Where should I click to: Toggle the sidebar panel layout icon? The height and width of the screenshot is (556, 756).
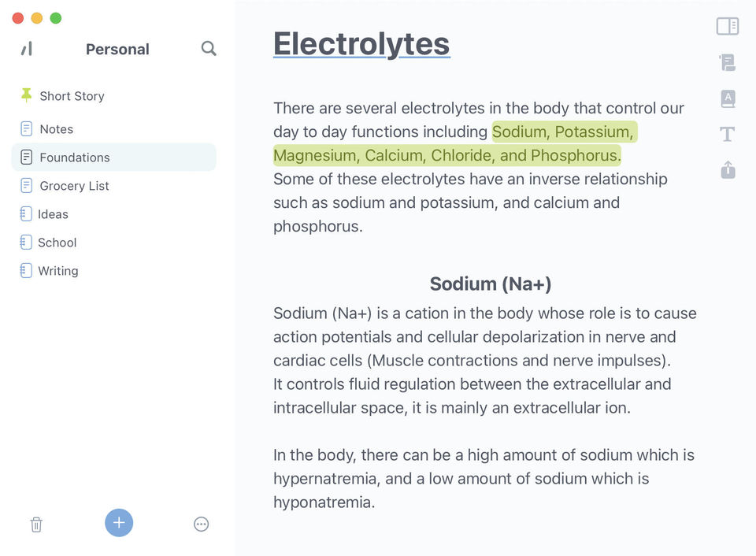(728, 26)
